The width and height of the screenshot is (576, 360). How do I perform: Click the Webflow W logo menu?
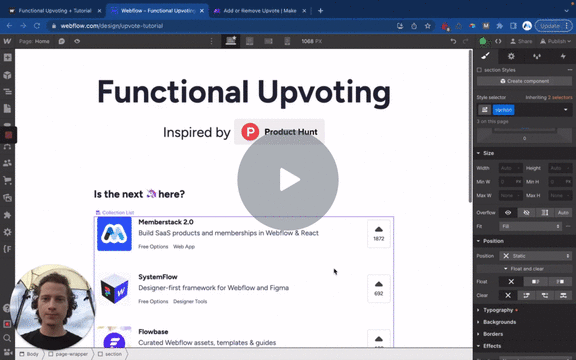(x=7, y=41)
